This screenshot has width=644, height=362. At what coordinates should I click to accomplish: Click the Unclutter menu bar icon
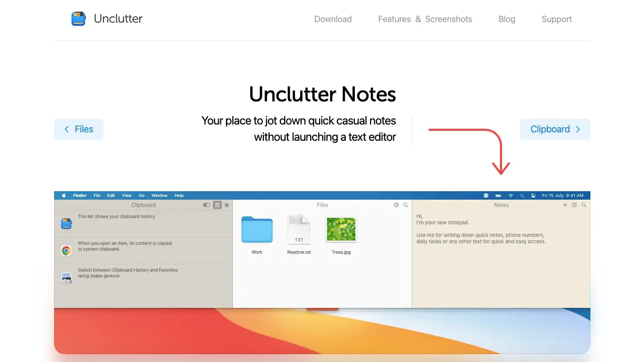(x=486, y=195)
